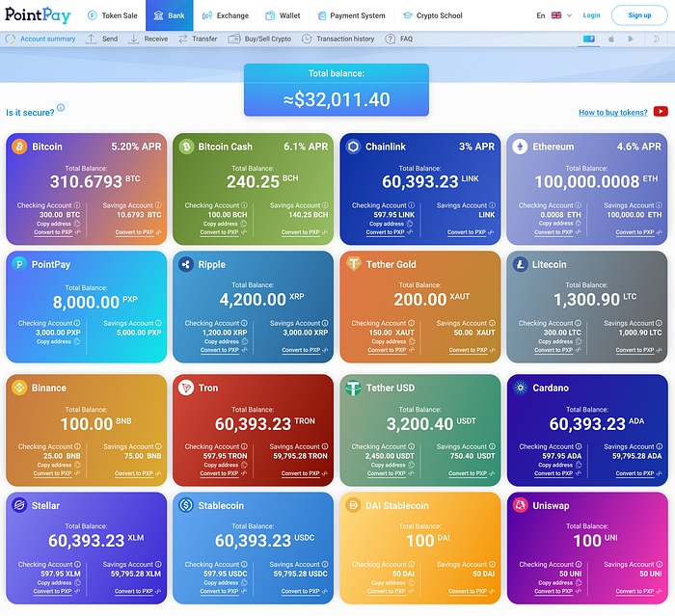Switch to the Send tab
The image size is (675, 616).
click(101, 39)
